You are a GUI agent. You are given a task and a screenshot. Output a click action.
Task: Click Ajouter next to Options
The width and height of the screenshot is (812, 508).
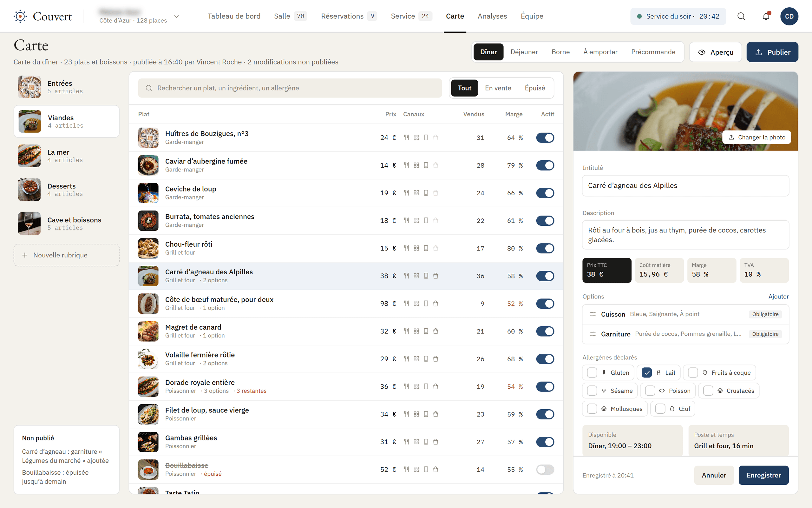[x=778, y=296]
